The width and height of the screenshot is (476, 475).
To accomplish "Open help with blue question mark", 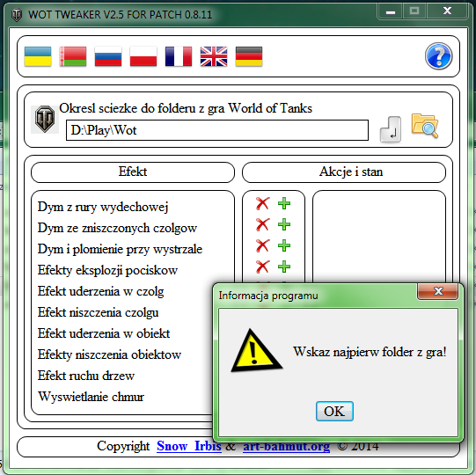I will click(x=439, y=56).
